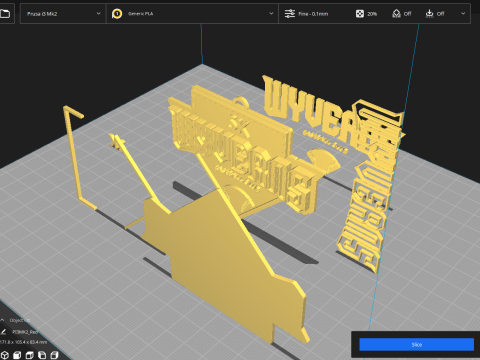
Task: Expand the print settings panel chevron
Action: pyautogui.click(x=463, y=14)
